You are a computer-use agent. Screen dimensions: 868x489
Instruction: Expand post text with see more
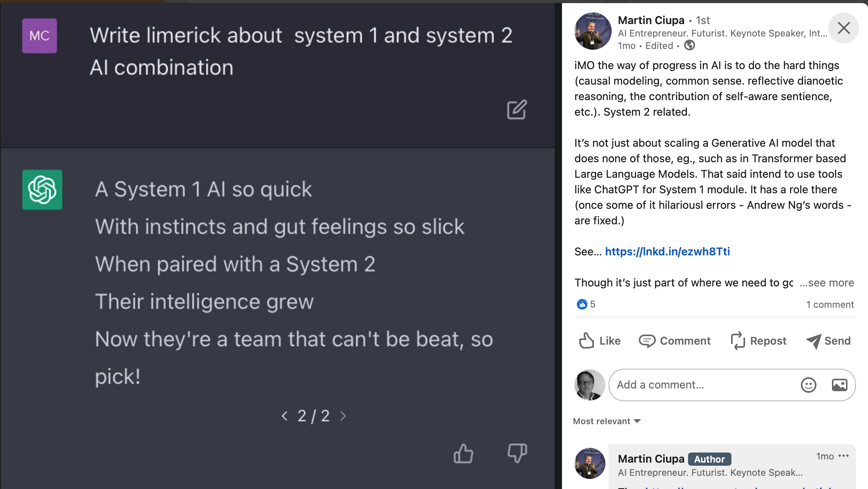click(827, 283)
